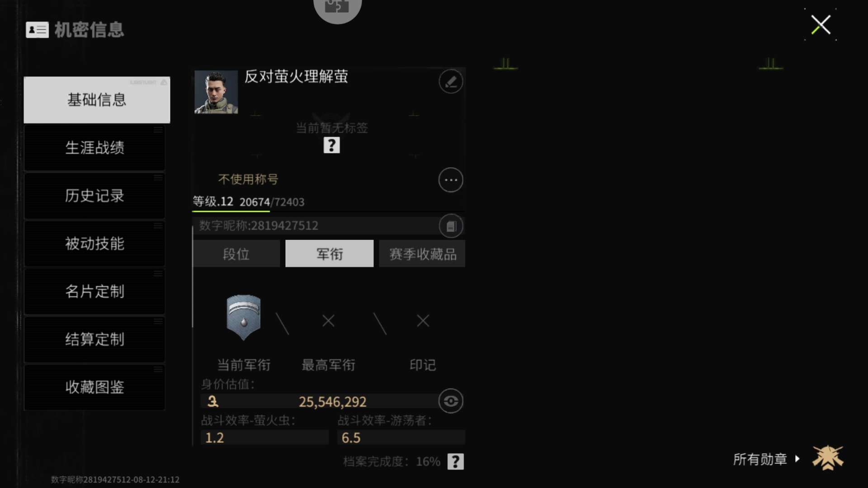Select the 军衔 tab

coord(330,253)
